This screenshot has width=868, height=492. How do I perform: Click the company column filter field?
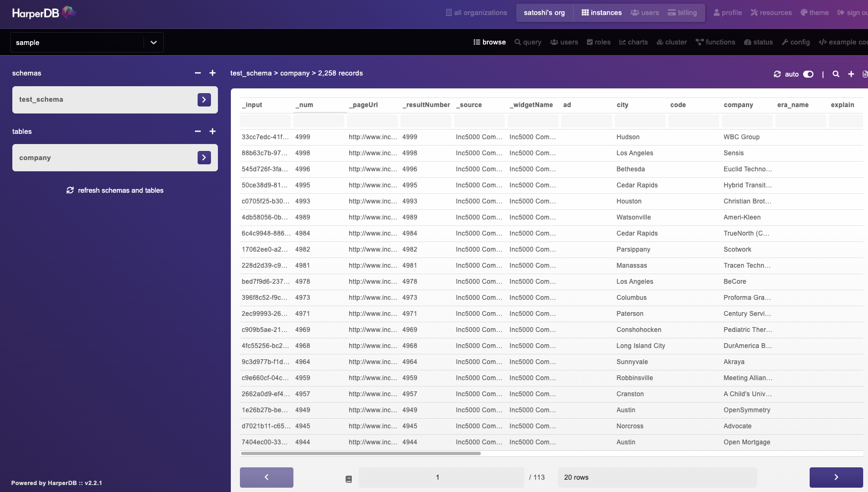748,121
